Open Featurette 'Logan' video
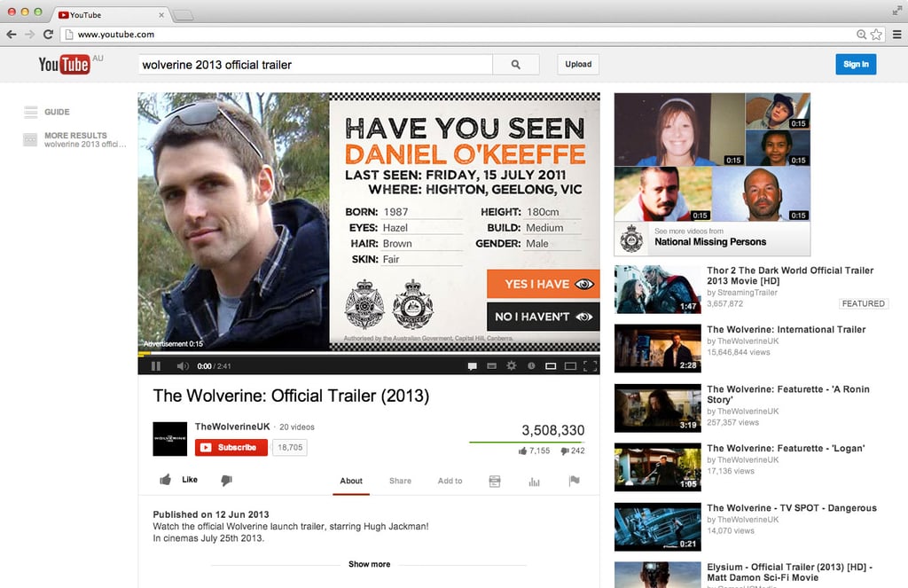Viewport: 908px width, 588px height. (x=786, y=449)
